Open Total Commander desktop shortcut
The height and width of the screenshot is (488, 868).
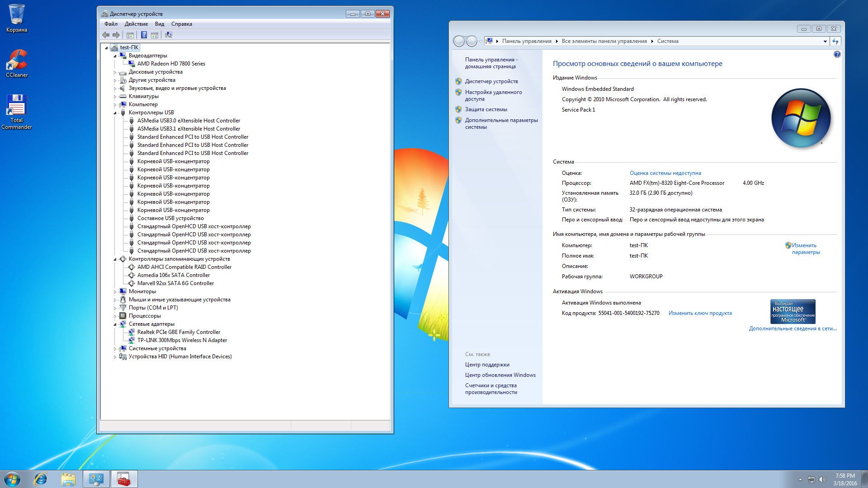click(x=17, y=112)
